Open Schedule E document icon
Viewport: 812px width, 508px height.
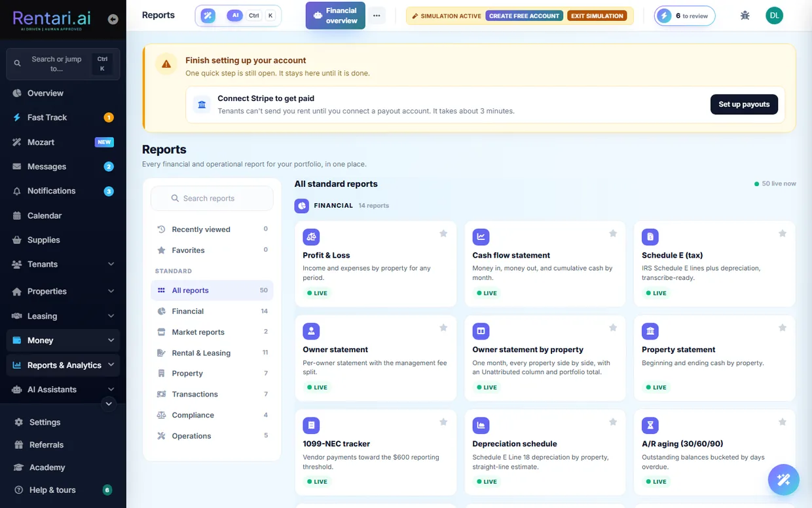(650, 237)
